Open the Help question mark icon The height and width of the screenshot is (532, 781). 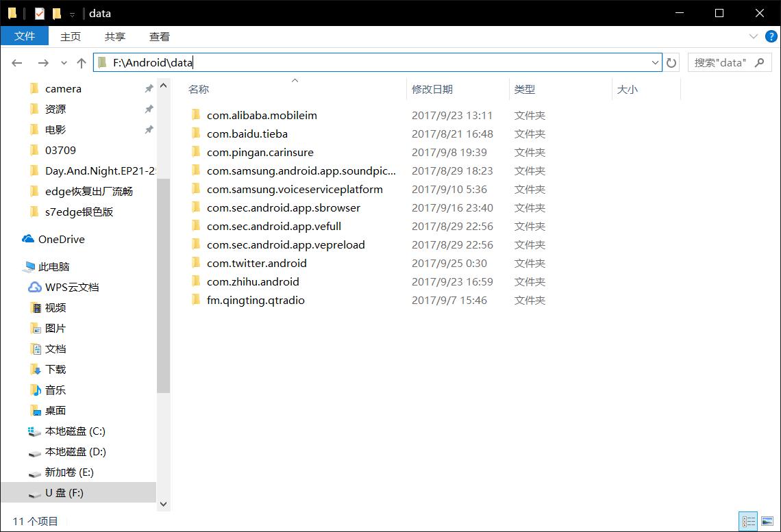[x=772, y=36]
